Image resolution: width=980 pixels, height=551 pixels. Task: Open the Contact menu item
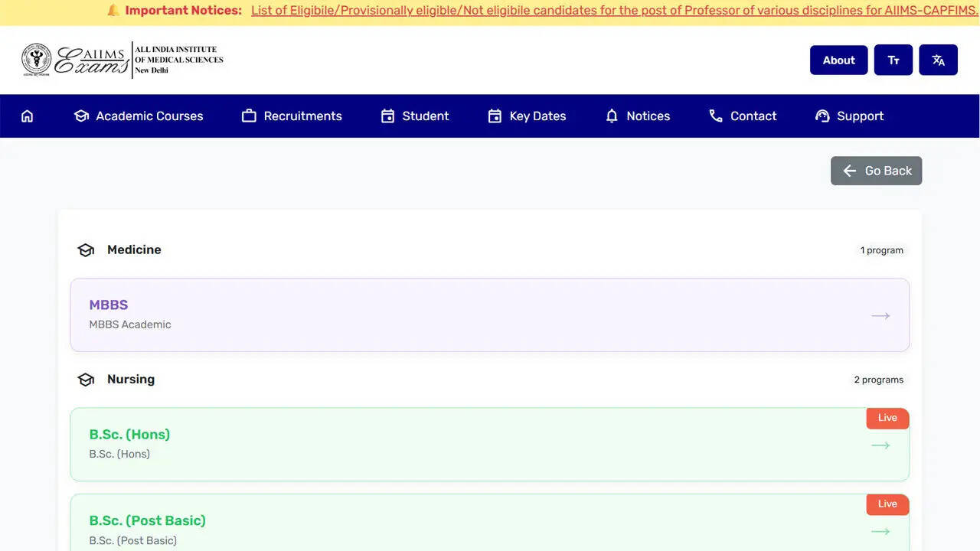click(x=743, y=116)
